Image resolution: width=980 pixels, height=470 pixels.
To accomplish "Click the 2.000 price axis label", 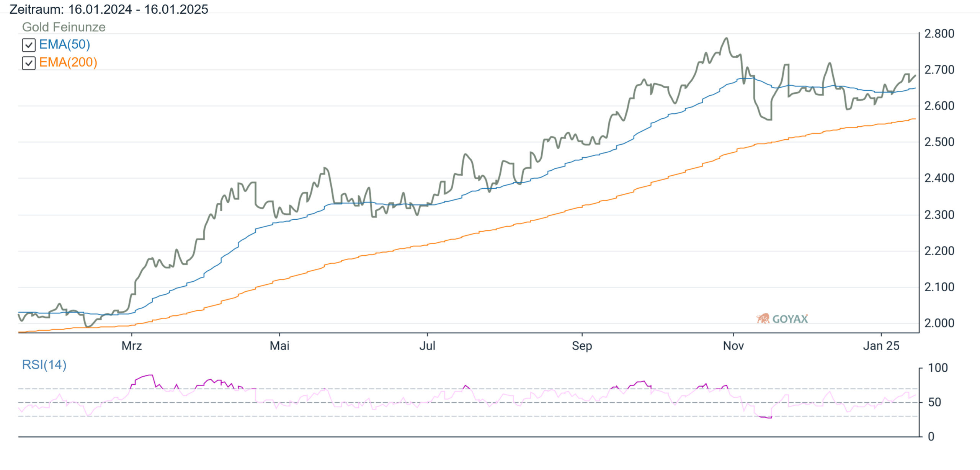I will (x=939, y=323).
